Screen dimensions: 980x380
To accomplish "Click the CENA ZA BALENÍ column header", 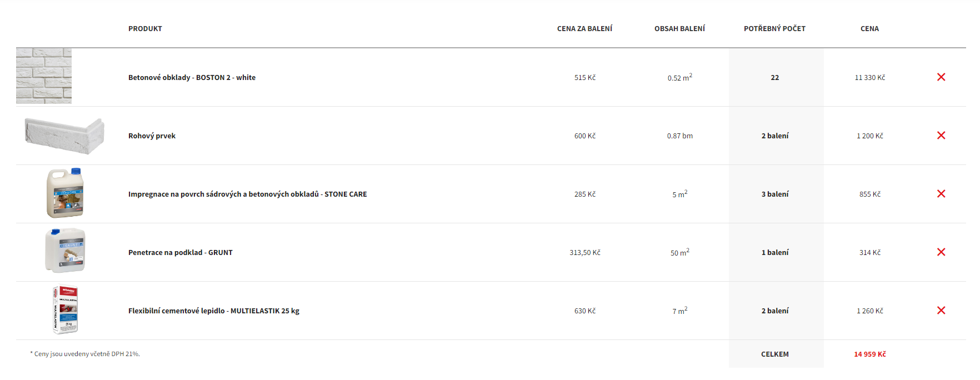I will [x=584, y=29].
